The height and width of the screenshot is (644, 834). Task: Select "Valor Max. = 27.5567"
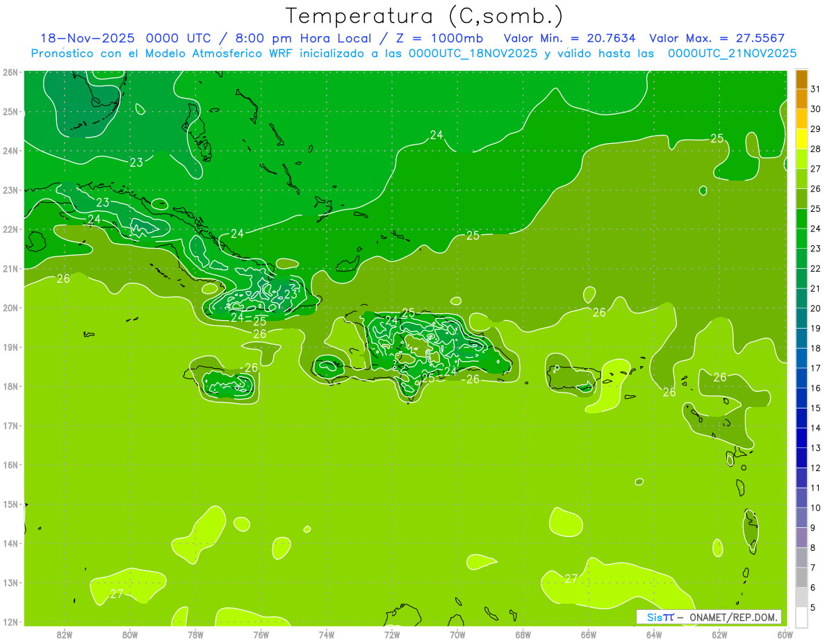tap(717, 38)
